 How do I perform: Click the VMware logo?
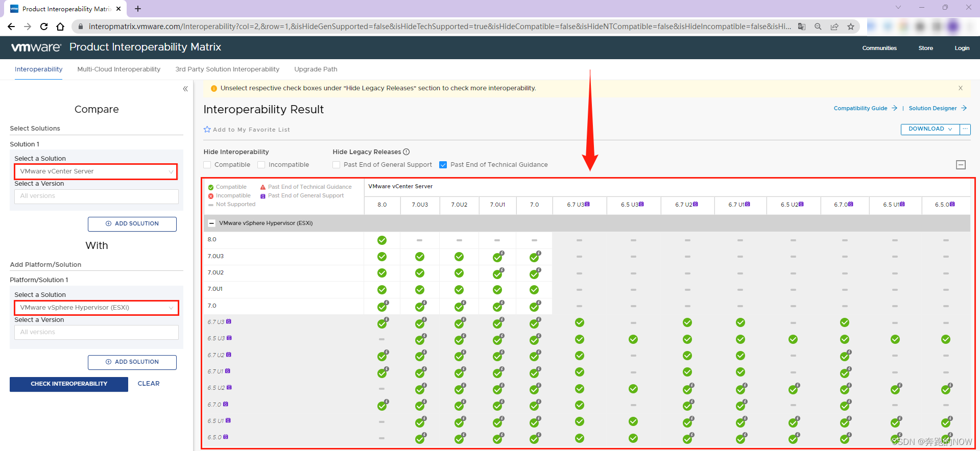(36, 47)
